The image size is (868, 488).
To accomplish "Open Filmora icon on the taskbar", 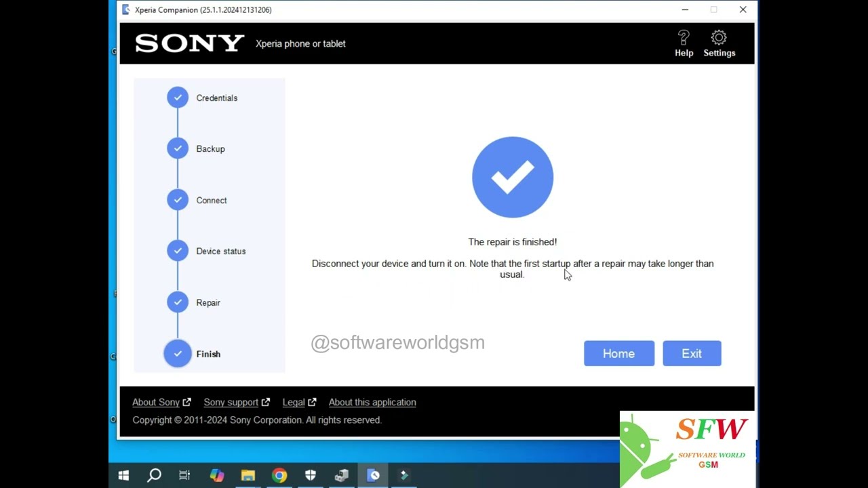I will point(404,475).
